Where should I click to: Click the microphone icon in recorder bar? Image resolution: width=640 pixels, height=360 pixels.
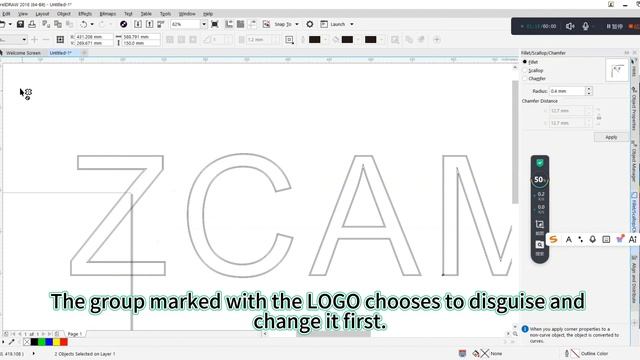click(586, 26)
